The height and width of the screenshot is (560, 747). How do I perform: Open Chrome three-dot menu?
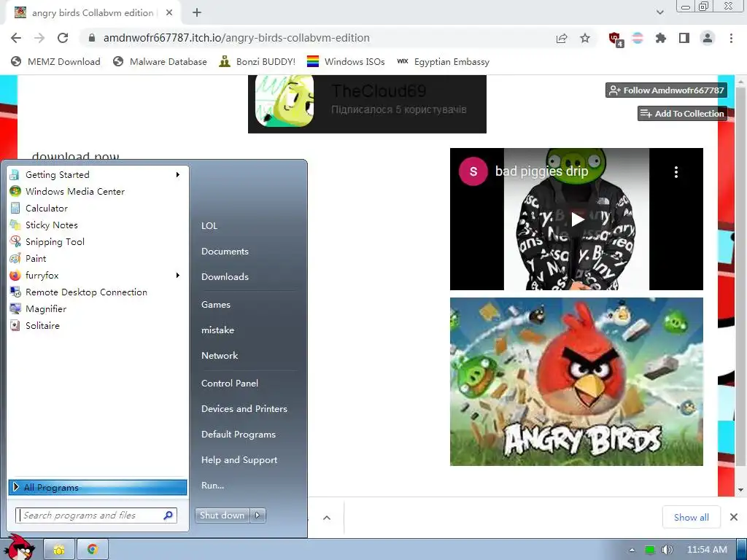click(x=731, y=38)
